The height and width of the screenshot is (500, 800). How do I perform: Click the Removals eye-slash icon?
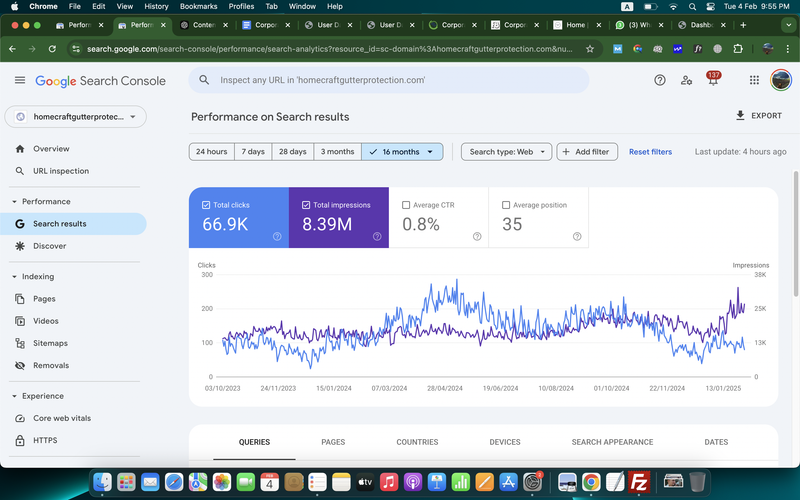(x=20, y=365)
